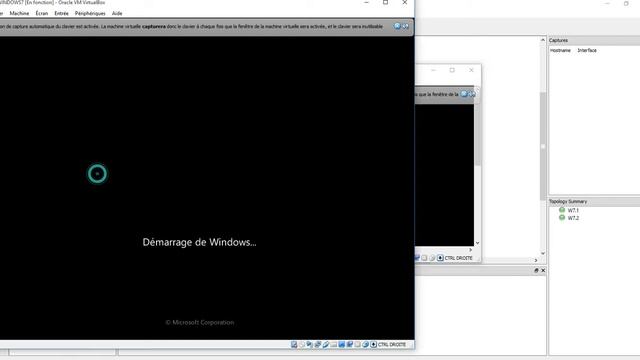The image size is (640, 360).
Task: Open the Machine menu
Action: pyautogui.click(x=19, y=13)
